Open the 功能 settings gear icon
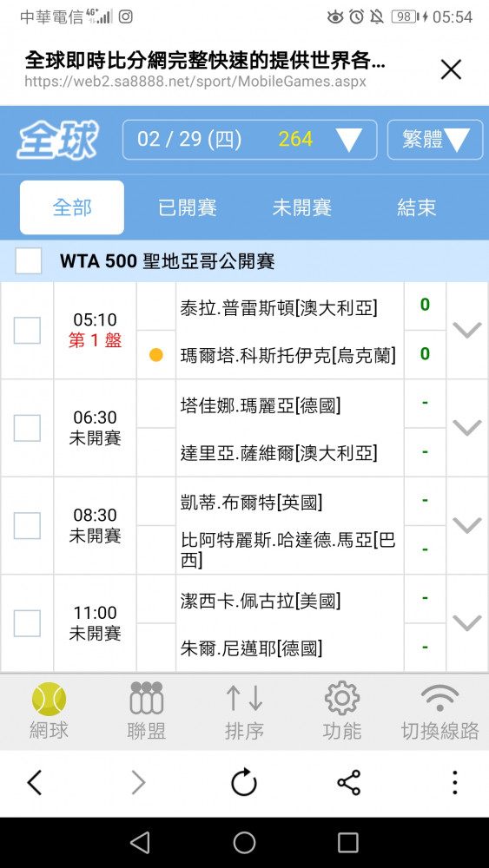The height and width of the screenshot is (868, 489). pos(341,698)
